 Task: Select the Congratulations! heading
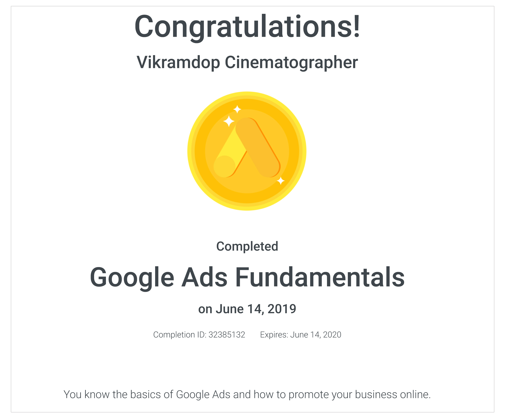tap(247, 27)
